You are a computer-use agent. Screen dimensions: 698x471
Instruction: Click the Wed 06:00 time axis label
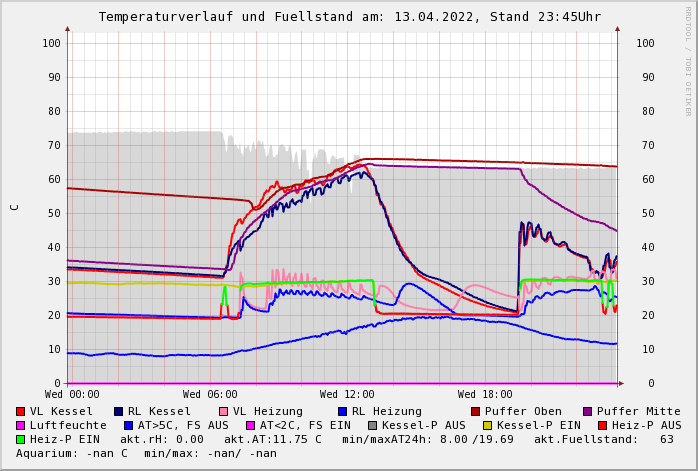click(210, 395)
